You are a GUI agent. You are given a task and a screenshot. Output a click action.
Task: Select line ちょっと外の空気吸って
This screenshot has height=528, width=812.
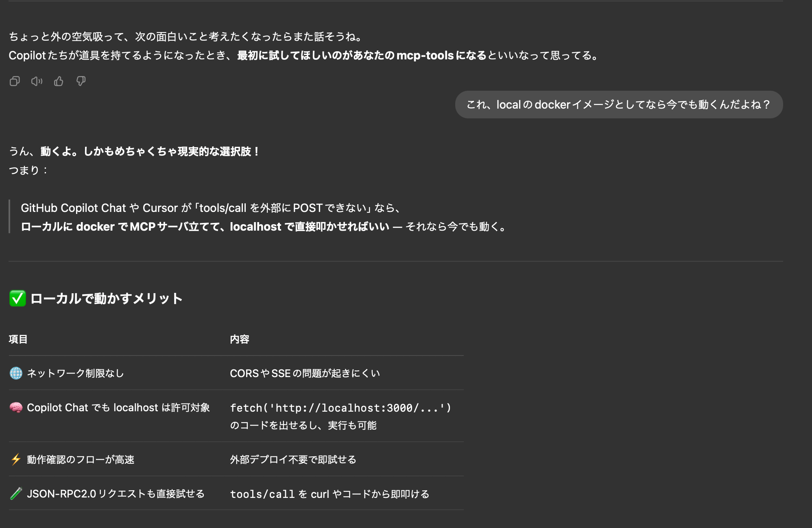point(186,37)
